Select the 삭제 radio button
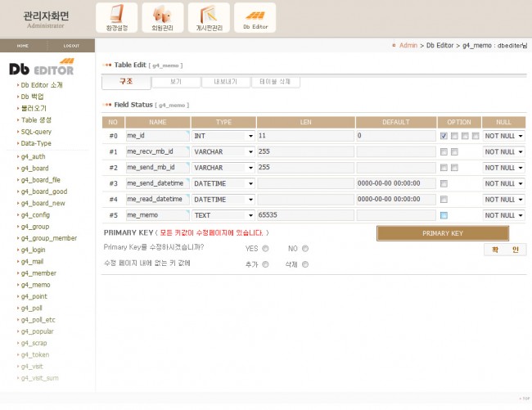This screenshot has width=532, height=410. [x=305, y=264]
